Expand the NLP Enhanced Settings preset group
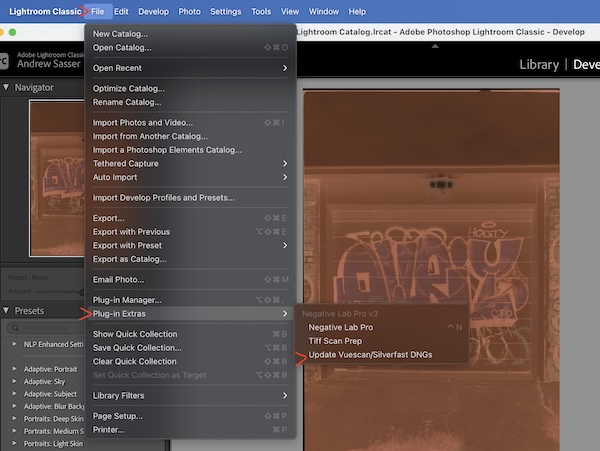 [x=14, y=342]
